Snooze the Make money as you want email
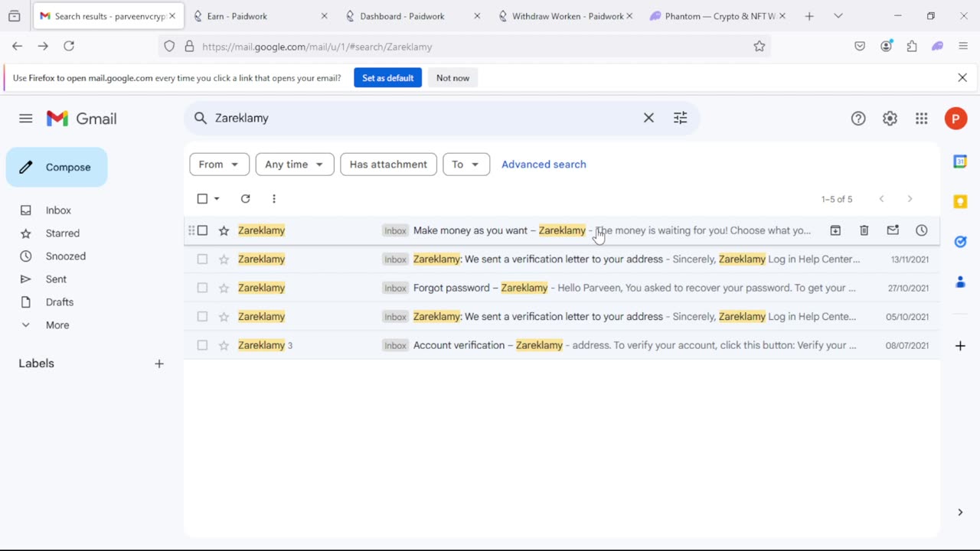Image resolution: width=980 pixels, height=551 pixels. 921,230
